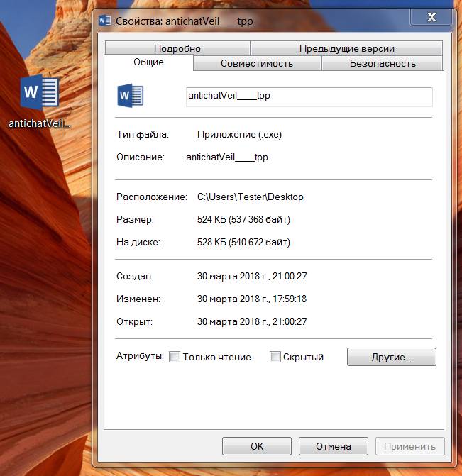The width and height of the screenshot is (462, 476).
Task: Click the Word icon beside the file name field
Action: point(131,96)
